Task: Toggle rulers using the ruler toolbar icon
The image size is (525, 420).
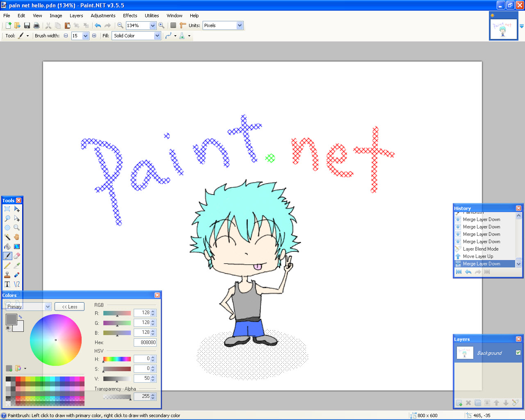Action: click(183, 25)
